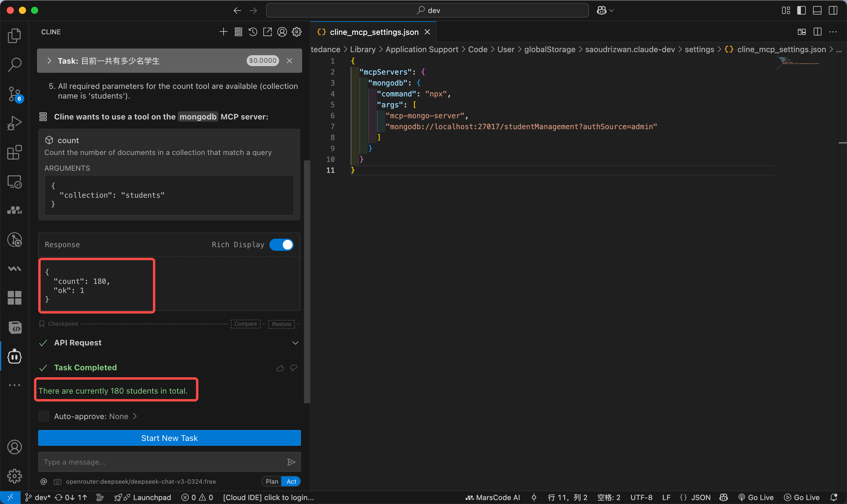This screenshot has height=504, width=847.
Task: Click the Cloud IDE login status item
Action: 268,497
